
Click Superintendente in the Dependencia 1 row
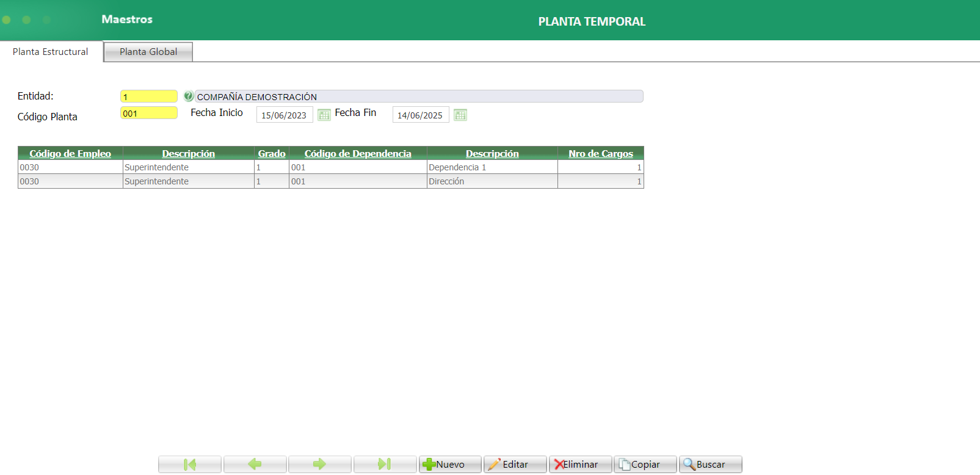[189, 167]
